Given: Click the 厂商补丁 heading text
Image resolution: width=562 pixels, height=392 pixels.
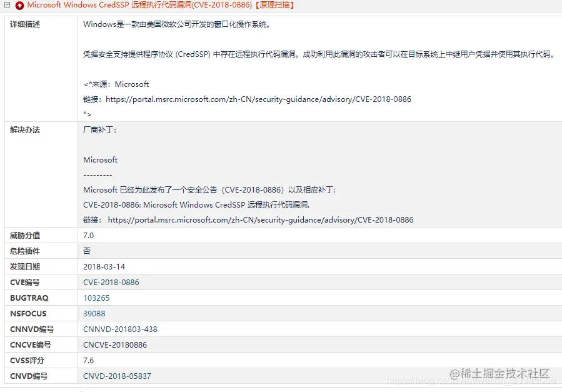Looking at the screenshot, I should (100, 130).
